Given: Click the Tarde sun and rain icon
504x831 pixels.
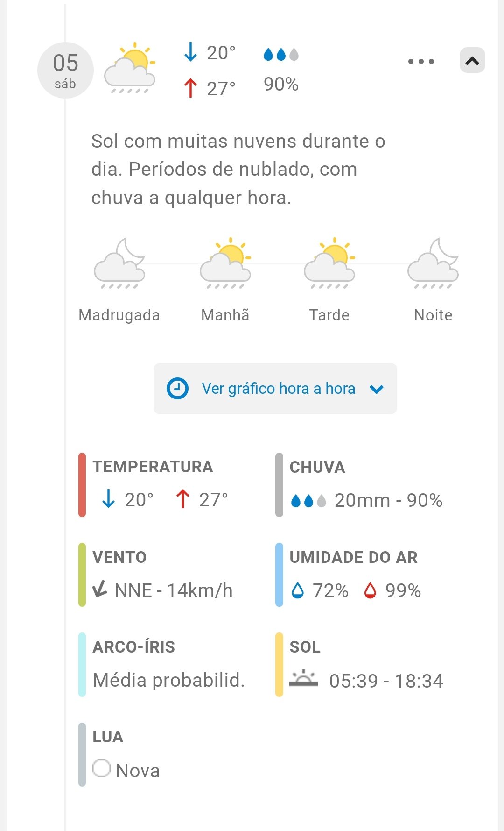Looking at the screenshot, I should pyautogui.click(x=329, y=264).
